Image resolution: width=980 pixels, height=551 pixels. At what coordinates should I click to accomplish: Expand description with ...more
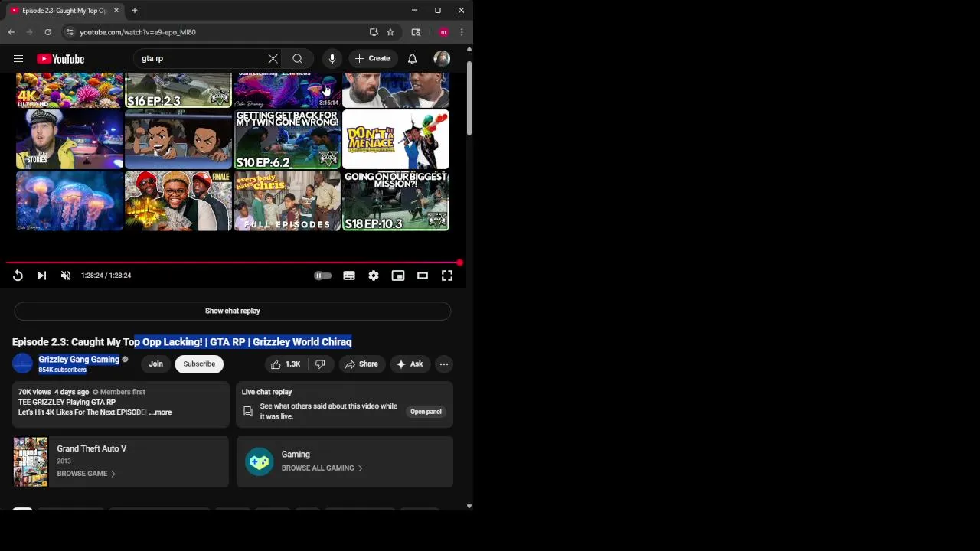tap(161, 412)
